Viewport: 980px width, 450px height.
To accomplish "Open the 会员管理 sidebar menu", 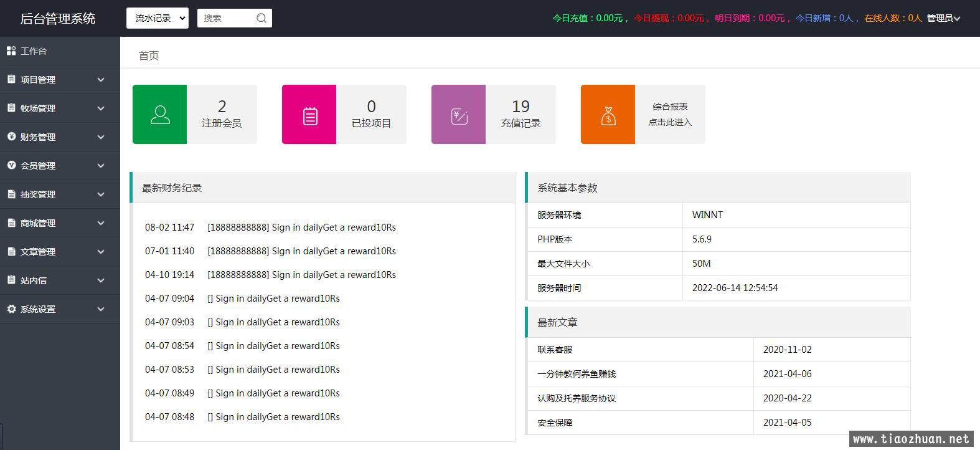I will point(38,166).
